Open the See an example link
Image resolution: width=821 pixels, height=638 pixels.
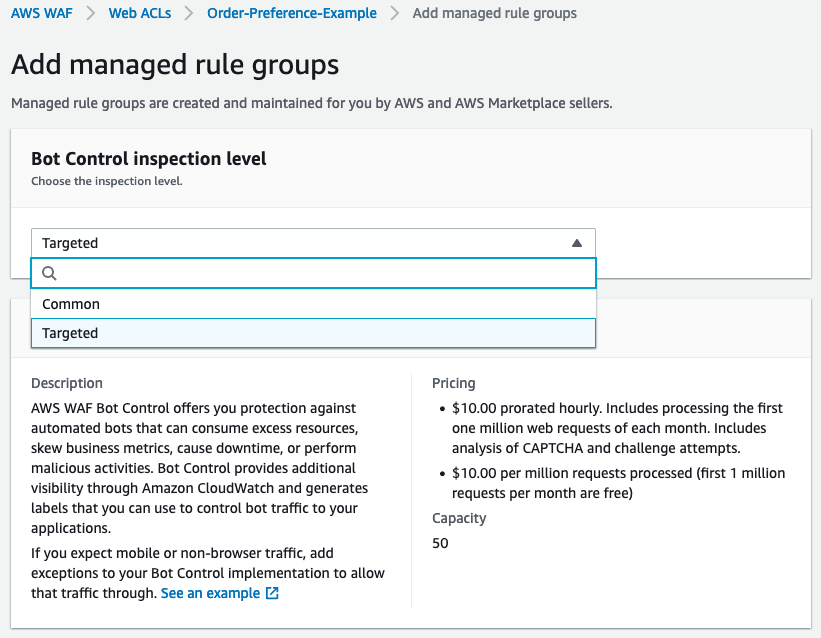(211, 592)
